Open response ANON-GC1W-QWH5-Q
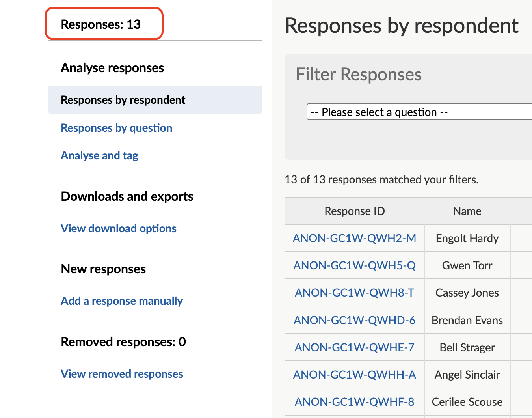The height and width of the screenshot is (418, 532). [355, 265]
